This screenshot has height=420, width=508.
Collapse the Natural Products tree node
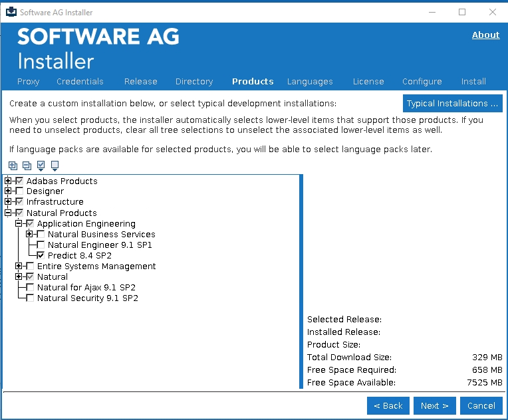(8, 213)
